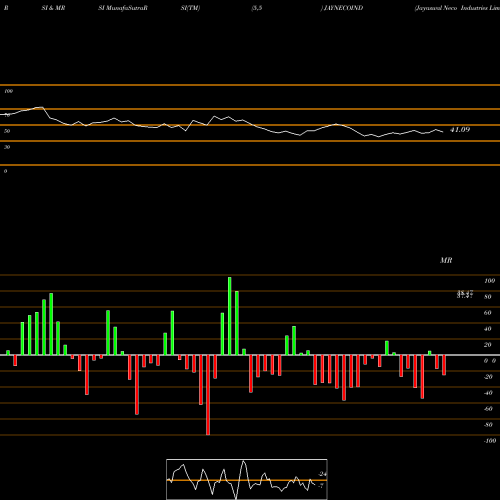Click the RSI axis label 30

click(x=7, y=147)
